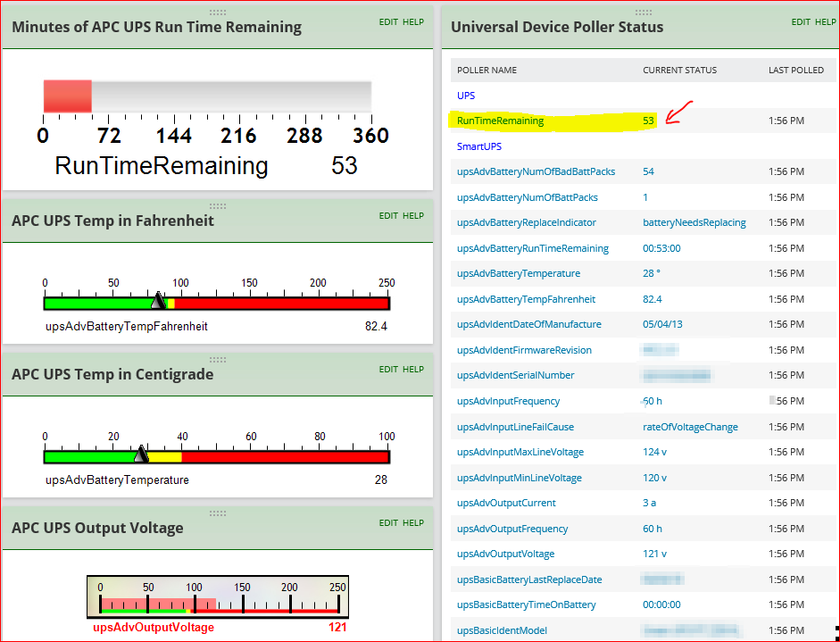This screenshot has height=642, width=840.
Task: Open upsAdvBatteryReplaceIndicator poller
Action: click(526, 223)
